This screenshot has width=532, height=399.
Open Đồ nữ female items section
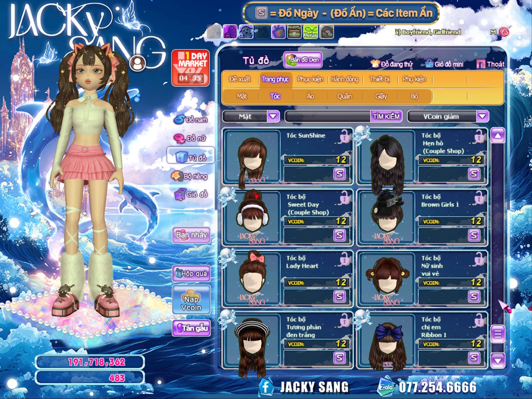190,138
